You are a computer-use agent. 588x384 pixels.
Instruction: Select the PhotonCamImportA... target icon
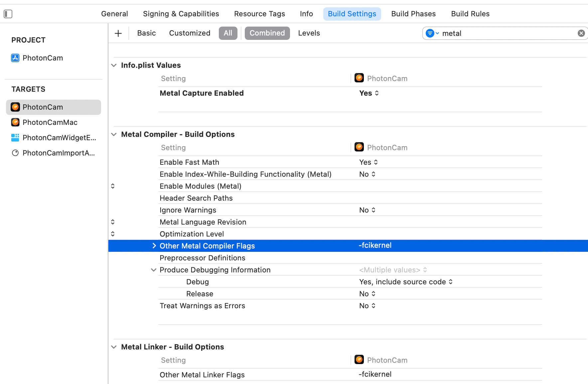pos(15,153)
